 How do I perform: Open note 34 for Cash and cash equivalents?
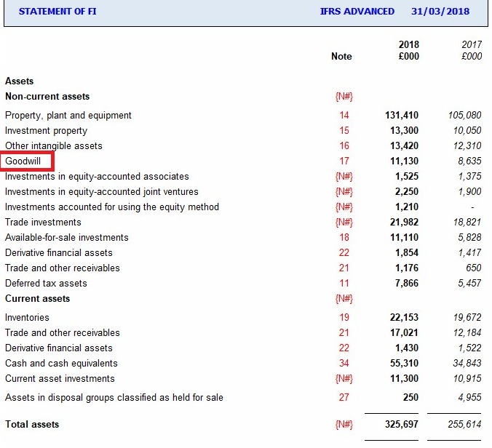(344, 364)
